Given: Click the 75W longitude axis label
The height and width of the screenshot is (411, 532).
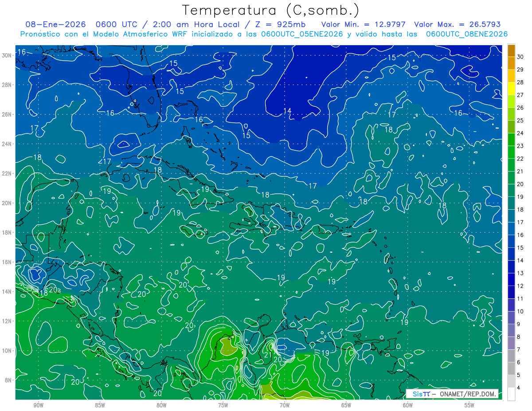Looking at the screenshot, I should (223, 405).
